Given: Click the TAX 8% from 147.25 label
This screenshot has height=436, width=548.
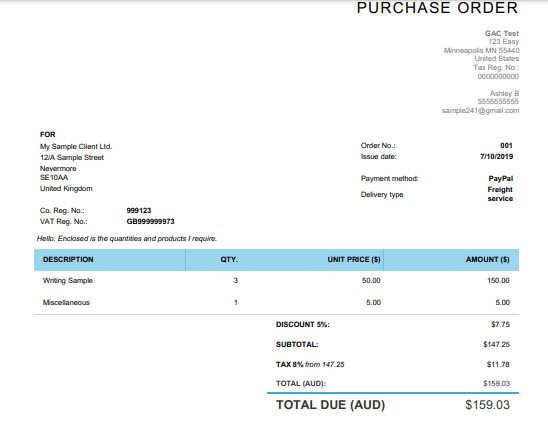Looking at the screenshot, I should (x=310, y=364).
